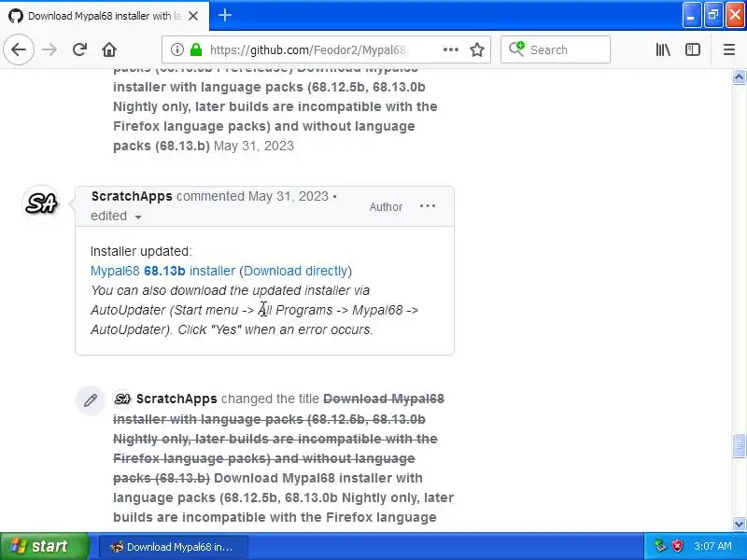Close the Download Mypal68 installer tab
747x560 pixels.
[193, 16]
